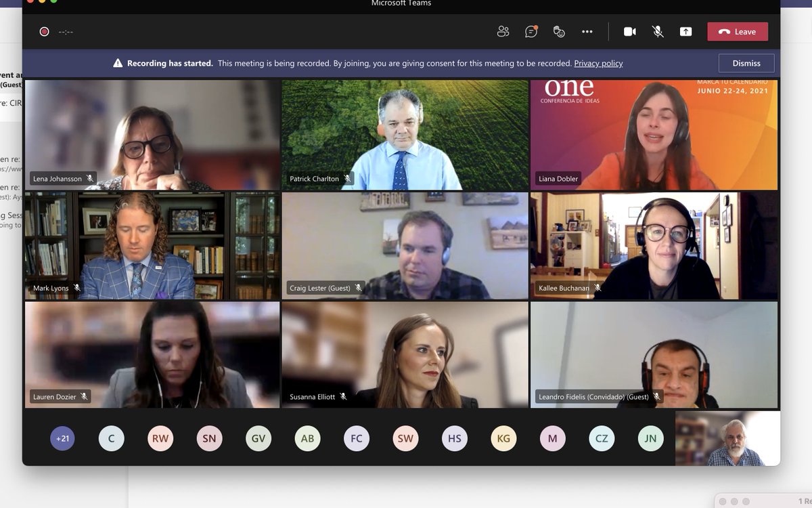Select Lena Johansson's video tile
Screen dimensions: 812x508
tap(152, 135)
